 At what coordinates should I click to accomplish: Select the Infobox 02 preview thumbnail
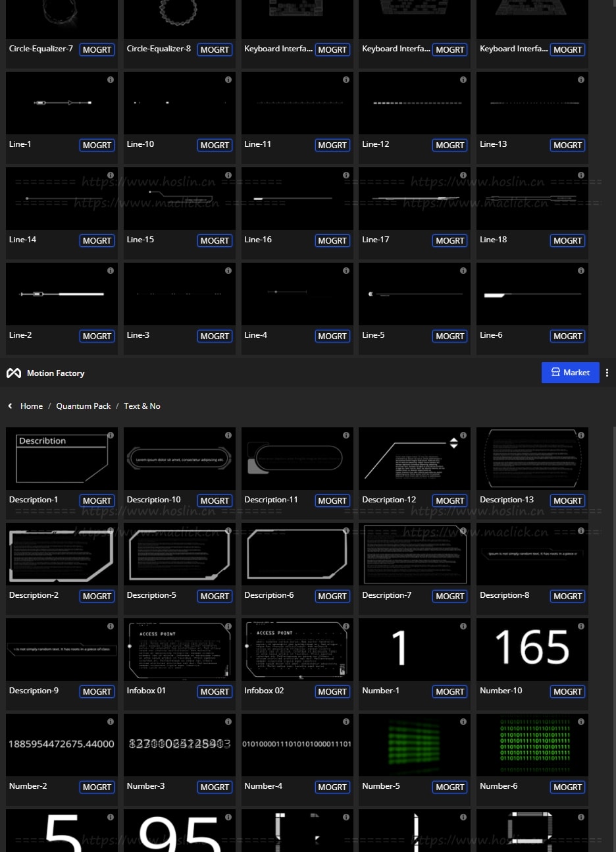[x=297, y=649]
